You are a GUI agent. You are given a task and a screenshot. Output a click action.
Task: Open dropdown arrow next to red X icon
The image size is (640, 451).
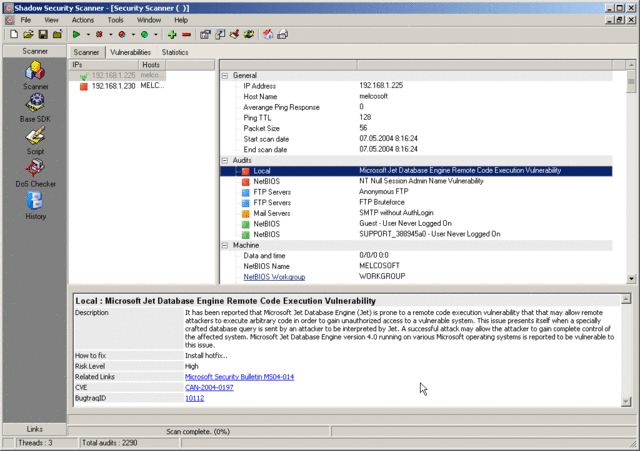pyautogui.click(x=111, y=35)
